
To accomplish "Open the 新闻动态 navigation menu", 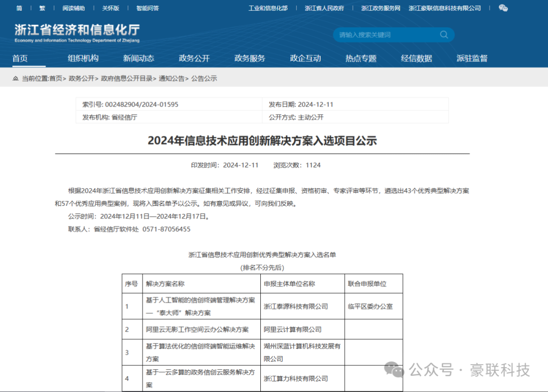I will (139, 58).
